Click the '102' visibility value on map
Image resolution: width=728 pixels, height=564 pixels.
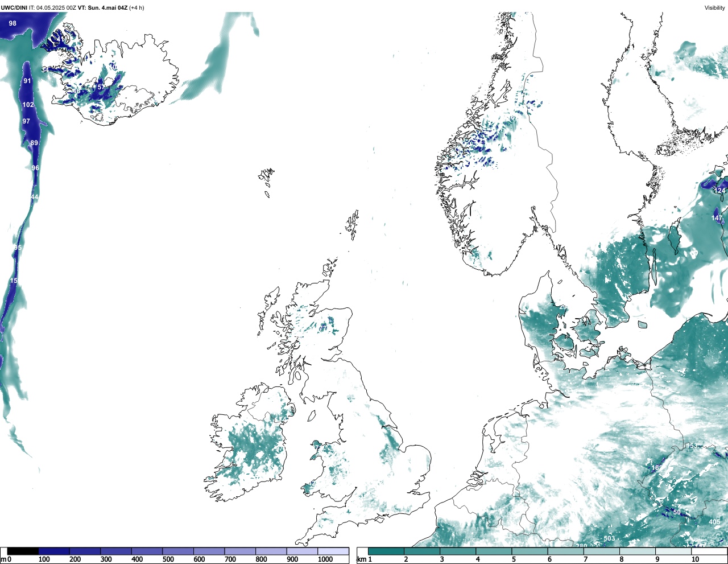28,105
